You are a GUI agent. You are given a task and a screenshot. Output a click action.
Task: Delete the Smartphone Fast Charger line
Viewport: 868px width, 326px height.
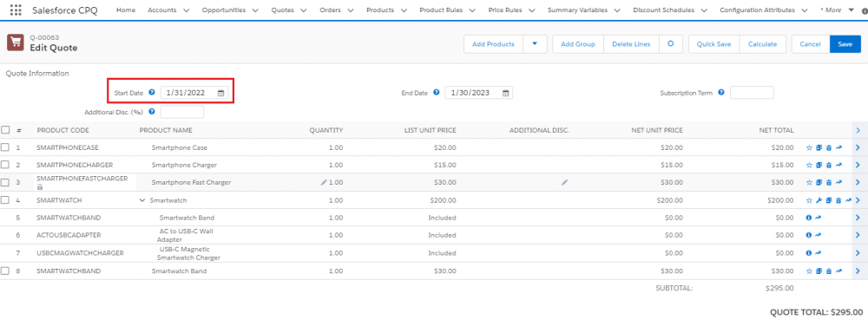click(x=829, y=182)
